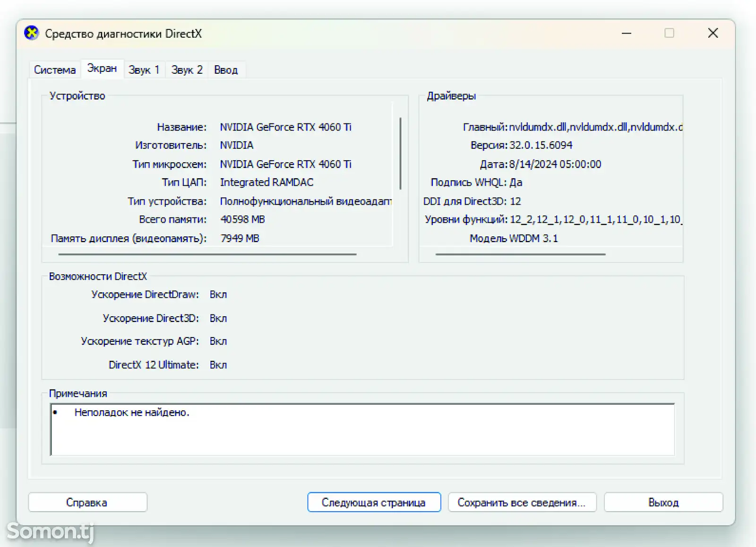
Task: Select the driver date 8/14/2024 05:00:00
Action: [555, 164]
